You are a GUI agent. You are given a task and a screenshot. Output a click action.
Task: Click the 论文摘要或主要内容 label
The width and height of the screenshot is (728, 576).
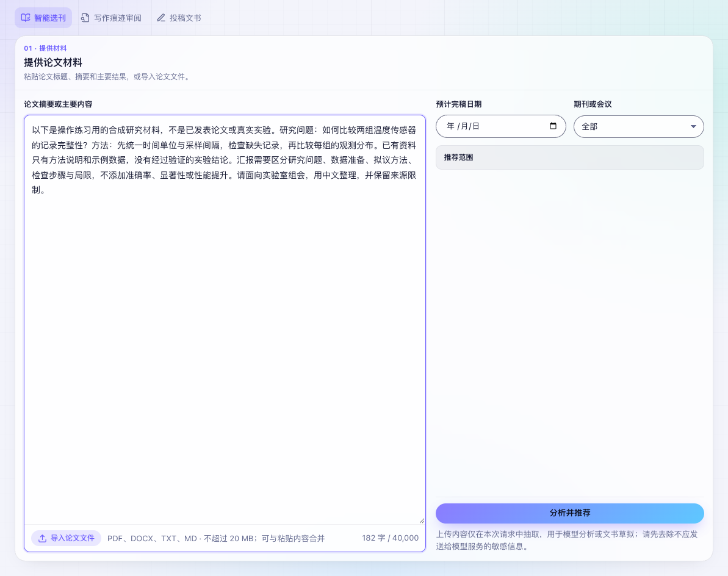58,104
